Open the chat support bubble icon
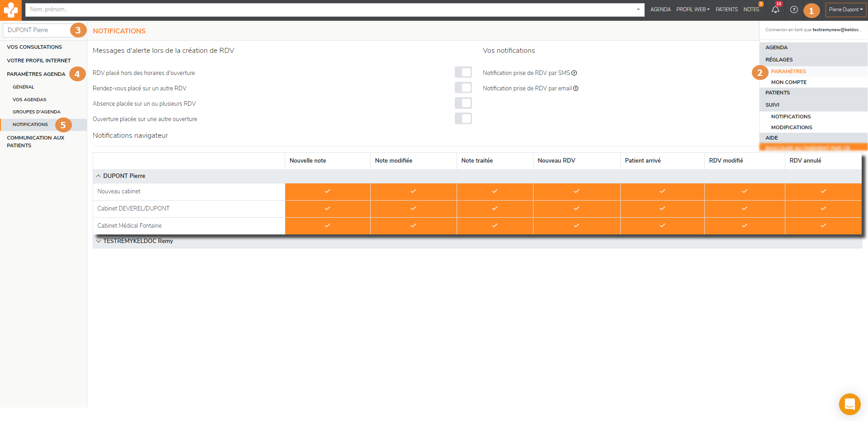This screenshot has width=868, height=421. pyautogui.click(x=849, y=404)
